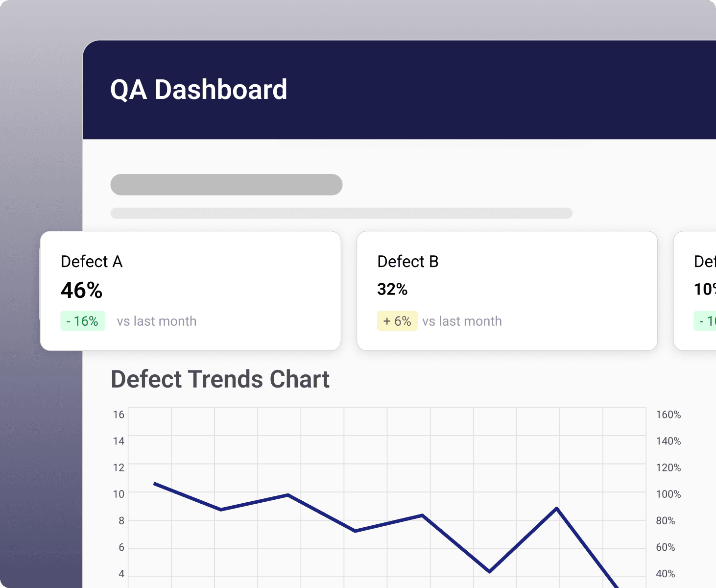This screenshot has width=716, height=588.
Task: Click the trend line's lowest visible dip near 4
Action: tap(489, 571)
